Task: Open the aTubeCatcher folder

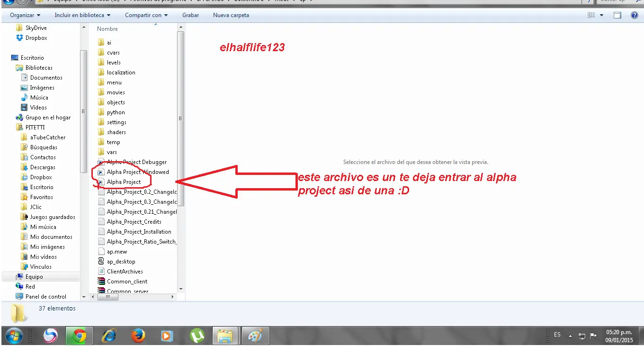Action: [48, 137]
